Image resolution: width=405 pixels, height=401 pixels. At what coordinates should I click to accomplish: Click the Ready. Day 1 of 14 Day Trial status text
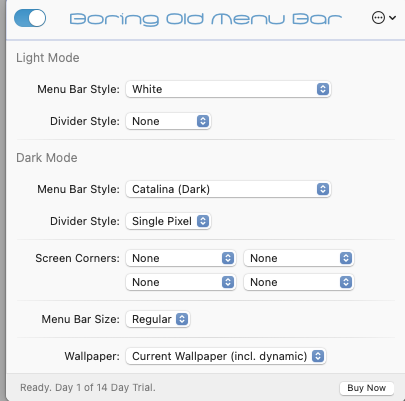88,388
